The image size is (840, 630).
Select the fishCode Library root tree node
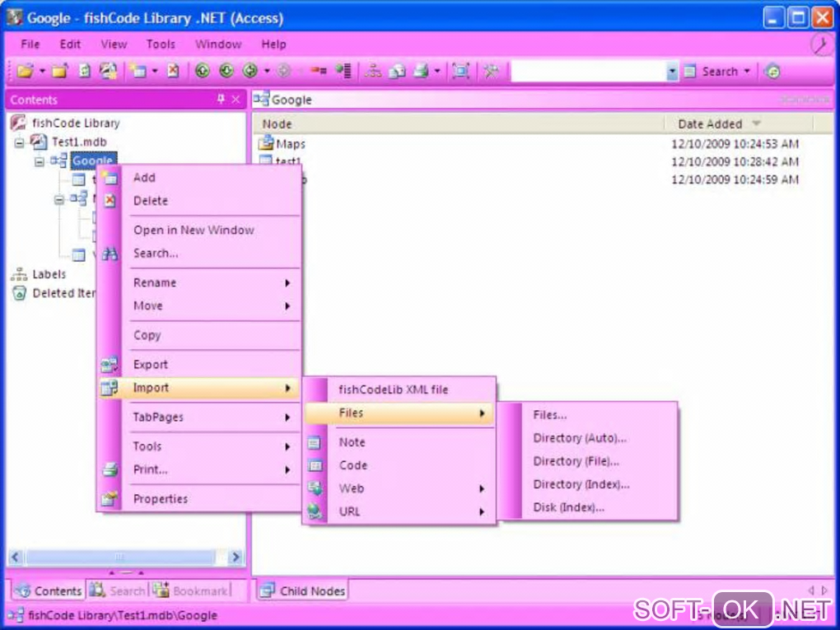76,124
